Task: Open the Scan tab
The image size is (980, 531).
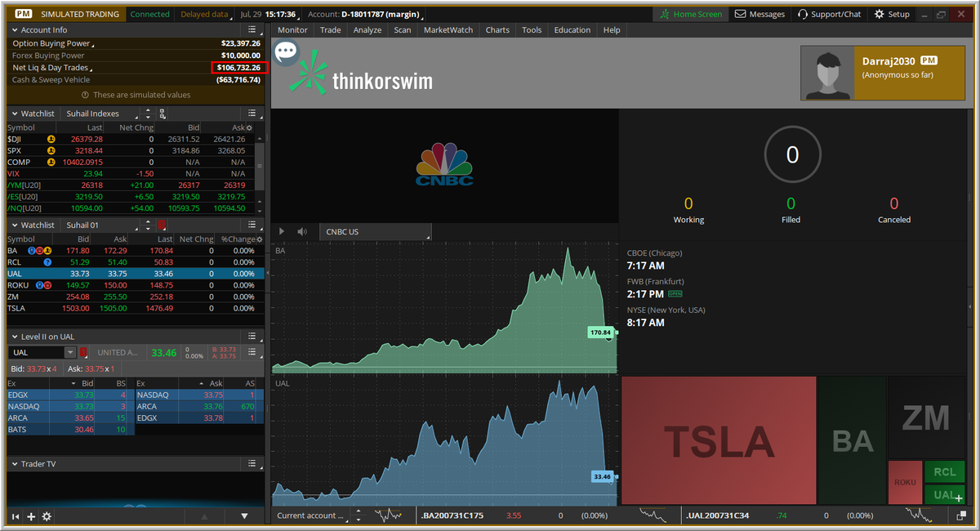Action: 403,30
